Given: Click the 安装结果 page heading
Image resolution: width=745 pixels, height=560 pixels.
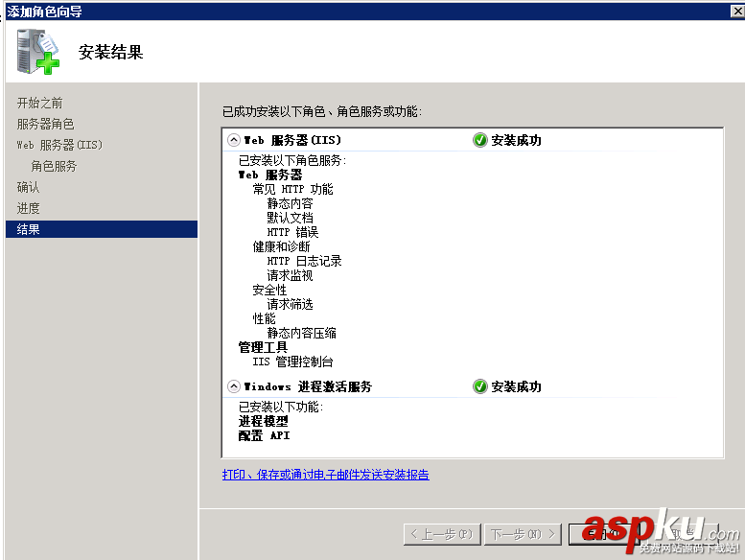Looking at the screenshot, I should coord(110,52).
